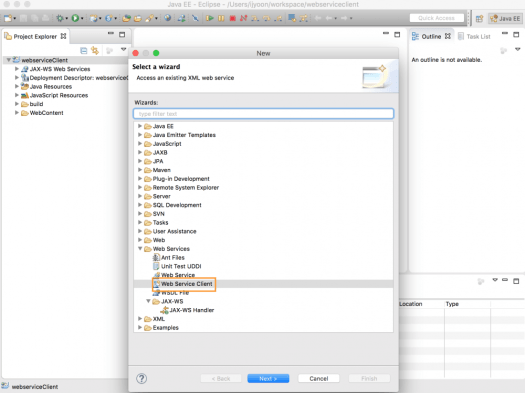This screenshot has height=393, width=525.
Task: Collapse the webserviceClient project node
Action: pos(9,60)
